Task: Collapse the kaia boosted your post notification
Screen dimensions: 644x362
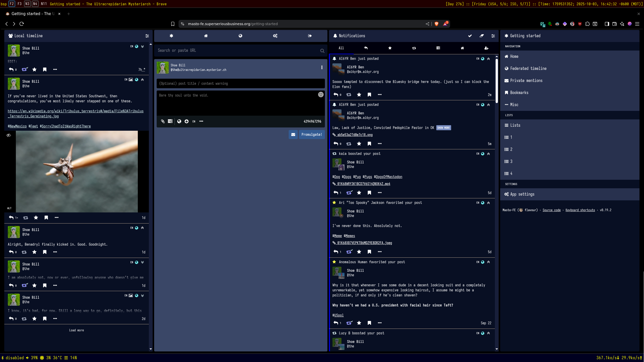Action: pyautogui.click(x=488, y=154)
